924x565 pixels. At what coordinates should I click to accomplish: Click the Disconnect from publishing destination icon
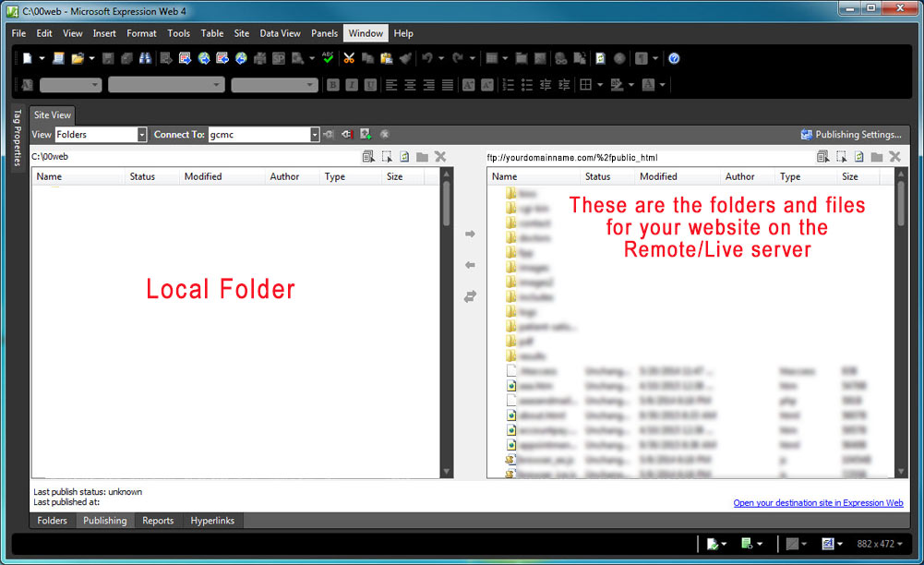(347, 135)
